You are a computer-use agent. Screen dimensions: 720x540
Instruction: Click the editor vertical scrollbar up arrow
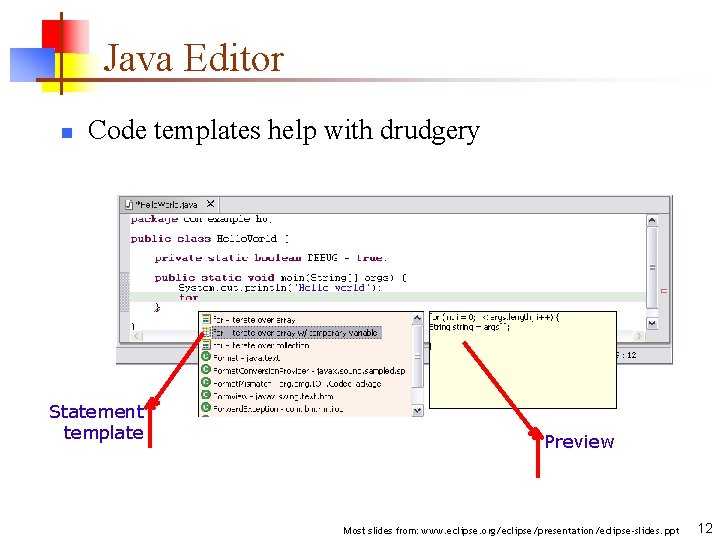[x=652, y=221]
